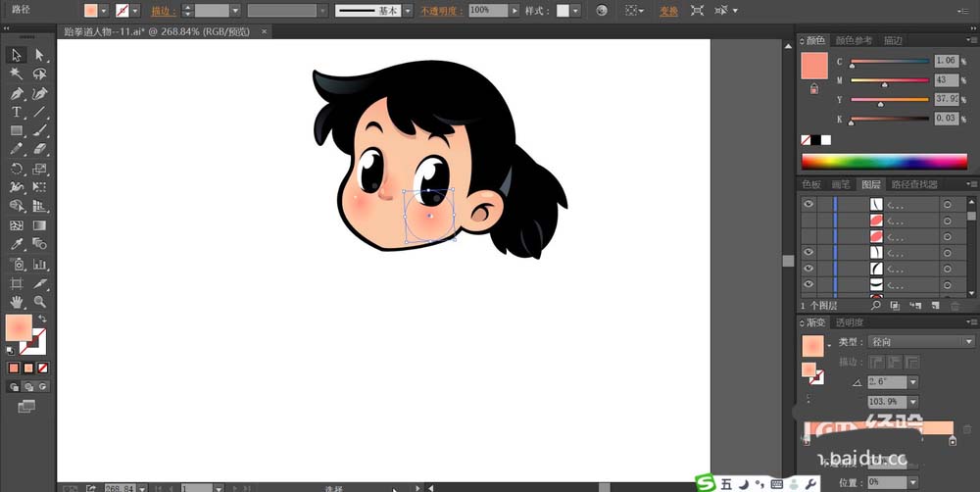Click the Magenta (M) value field showing 43
The image size is (980, 492).
947,80
